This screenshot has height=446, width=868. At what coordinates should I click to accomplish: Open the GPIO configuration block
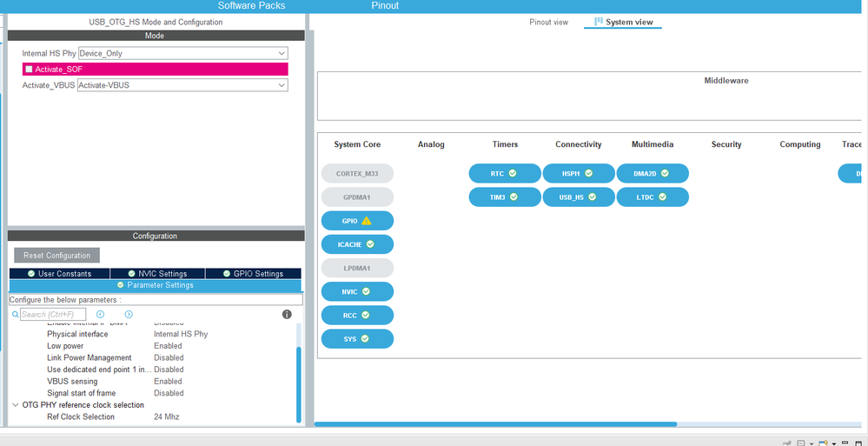pyautogui.click(x=357, y=221)
